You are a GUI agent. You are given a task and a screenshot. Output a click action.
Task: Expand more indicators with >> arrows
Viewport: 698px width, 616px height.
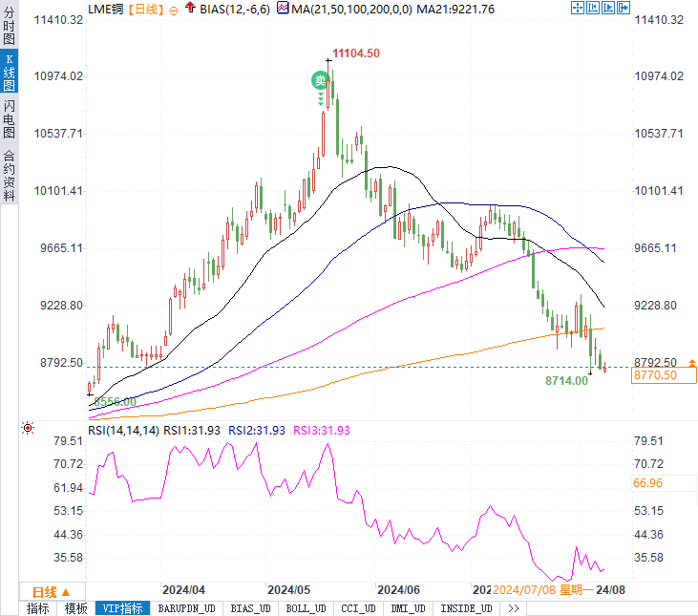click(514, 608)
